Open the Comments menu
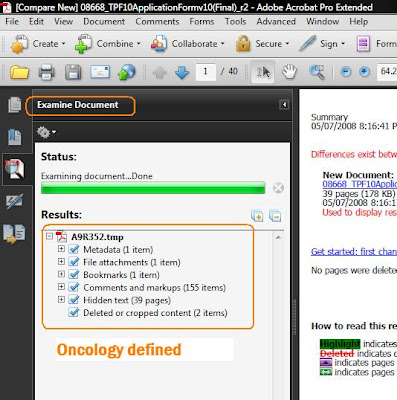 [157, 22]
